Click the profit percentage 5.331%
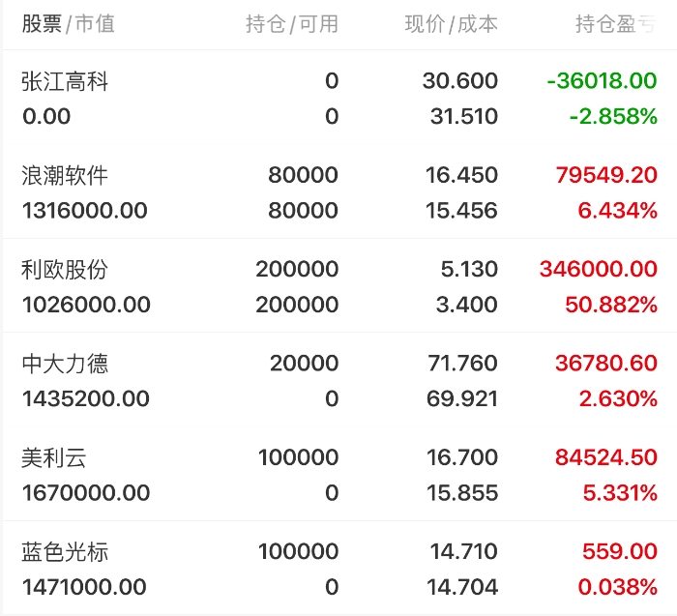Screen dimensions: 677x616 tap(620, 493)
